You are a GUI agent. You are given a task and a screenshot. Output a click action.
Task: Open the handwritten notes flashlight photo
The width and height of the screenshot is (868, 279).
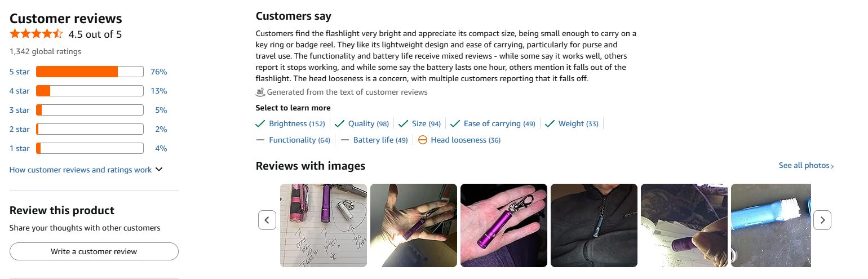coord(324,225)
